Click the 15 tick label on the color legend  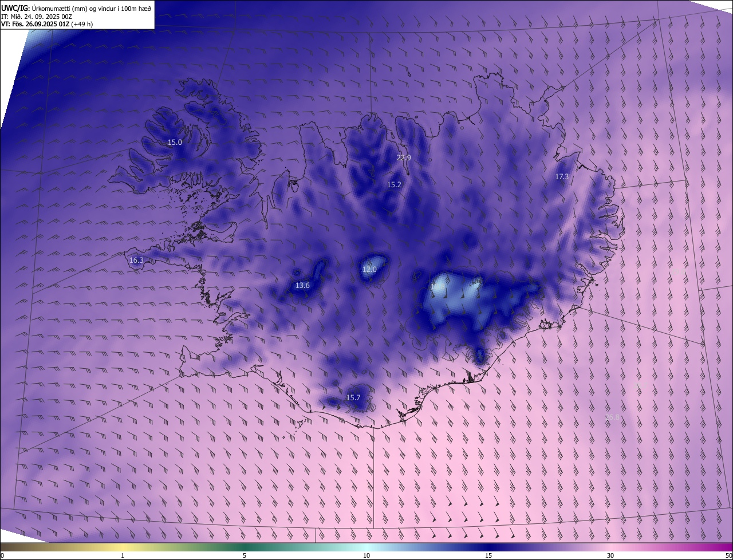pos(488,555)
